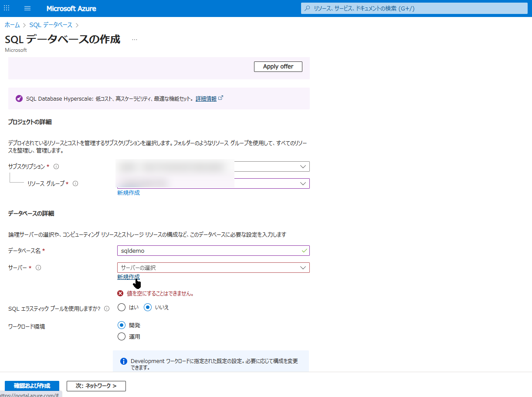Click the subscription info icon
The height and width of the screenshot is (397, 532).
pos(56,166)
